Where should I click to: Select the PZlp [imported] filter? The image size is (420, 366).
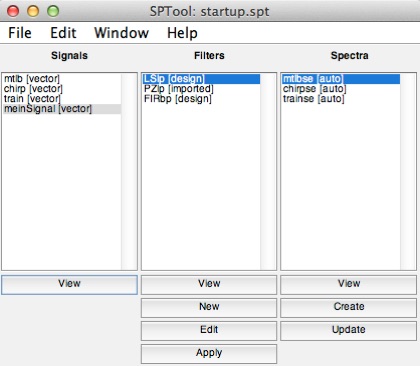(201, 89)
